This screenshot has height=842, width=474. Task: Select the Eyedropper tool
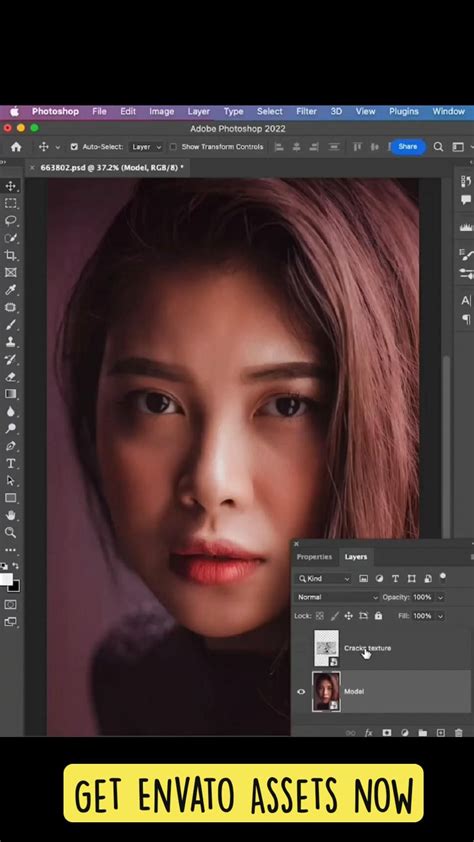click(x=10, y=290)
